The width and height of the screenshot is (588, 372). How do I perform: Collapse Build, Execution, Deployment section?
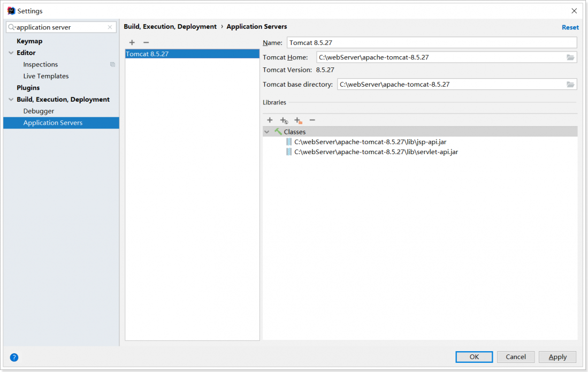11,100
